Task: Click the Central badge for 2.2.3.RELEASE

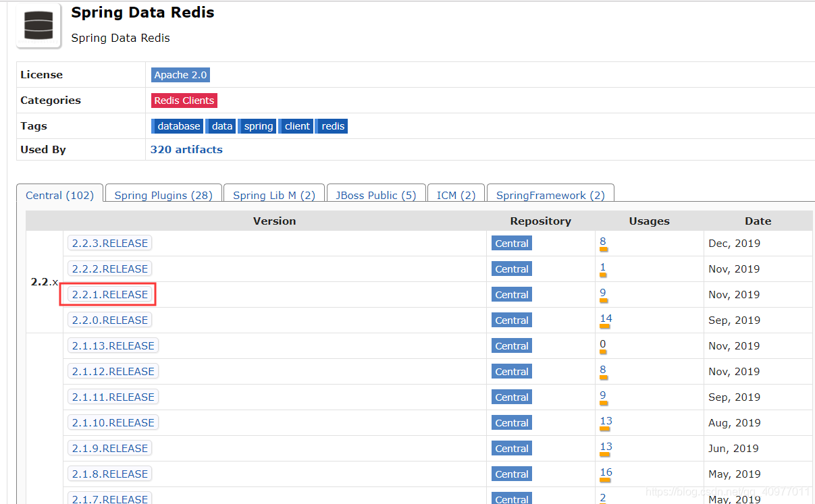Action: point(512,244)
